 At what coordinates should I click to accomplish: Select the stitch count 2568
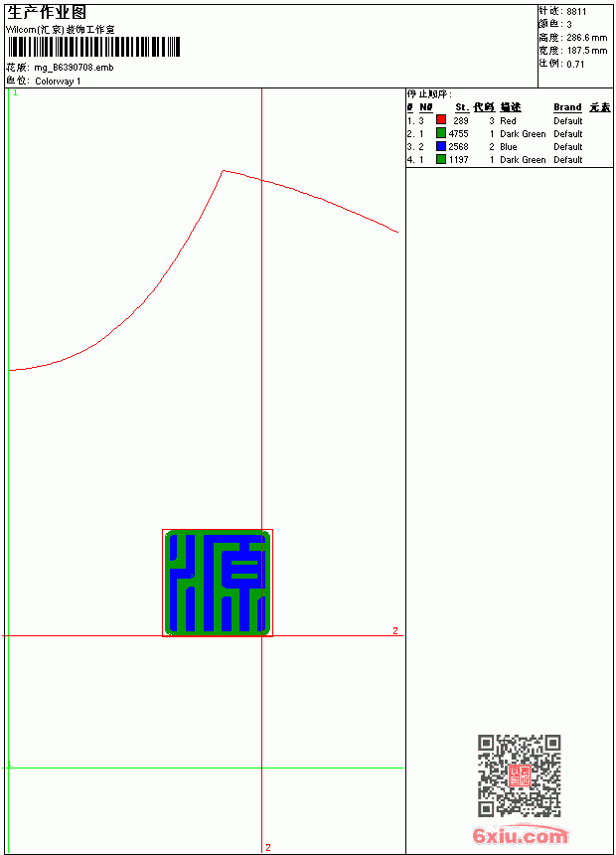tap(458, 147)
